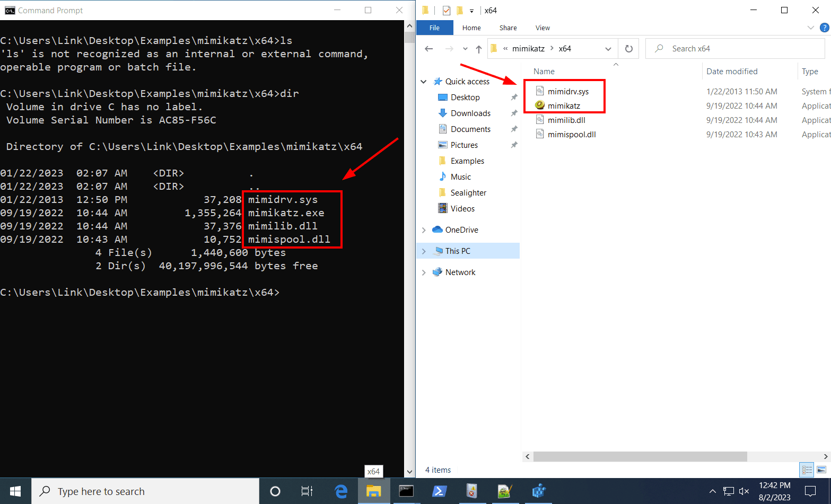Click Explorer horizontal scrollbar left arrow
The width and height of the screenshot is (831, 504).
tap(527, 456)
